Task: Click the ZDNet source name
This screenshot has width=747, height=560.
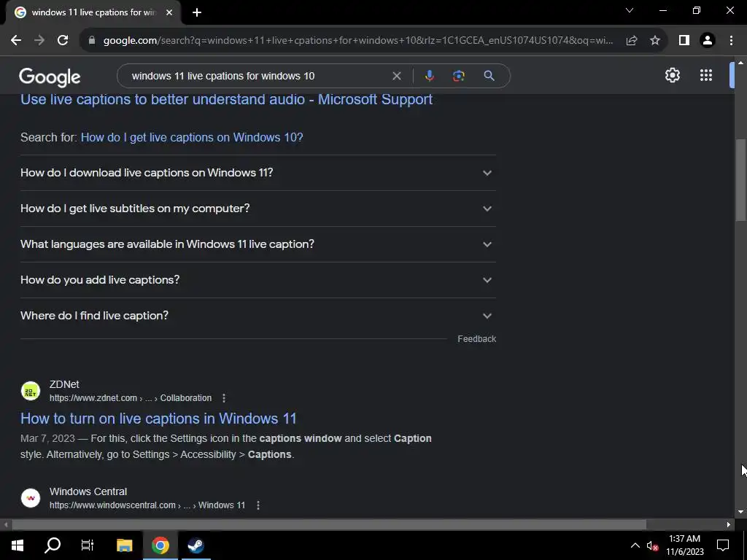Action: click(64, 384)
